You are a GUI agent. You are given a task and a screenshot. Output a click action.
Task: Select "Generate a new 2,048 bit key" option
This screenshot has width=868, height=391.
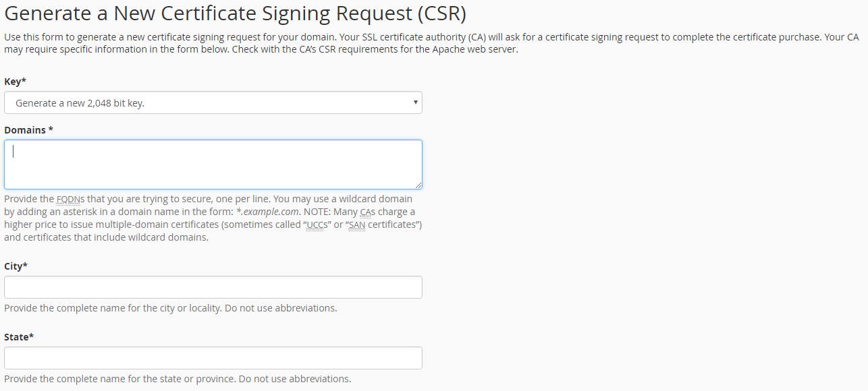coord(213,102)
